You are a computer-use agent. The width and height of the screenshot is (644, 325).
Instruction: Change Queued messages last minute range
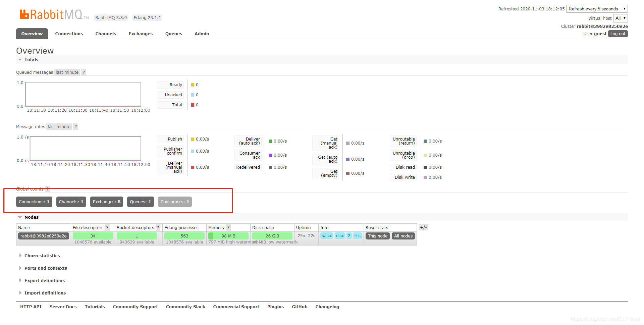tap(67, 72)
